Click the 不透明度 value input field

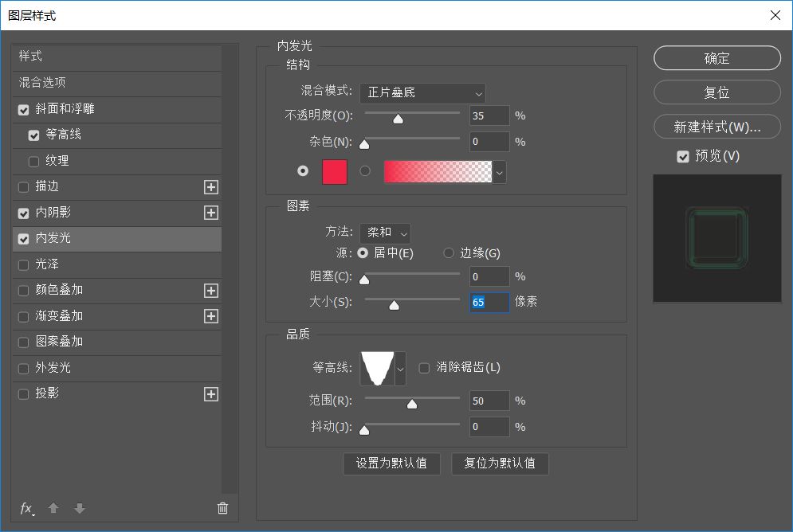[x=489, y=115]
